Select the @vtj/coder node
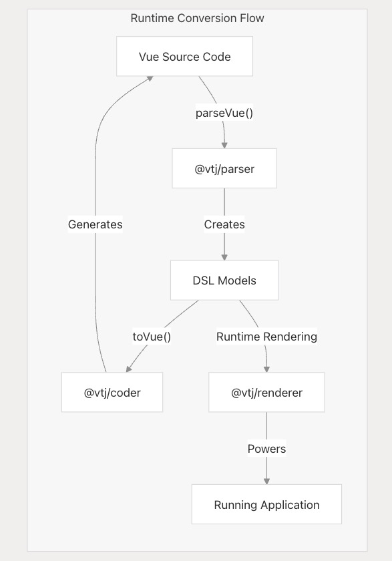The height and width of the screenshot is (561, 392). (112, 392)
